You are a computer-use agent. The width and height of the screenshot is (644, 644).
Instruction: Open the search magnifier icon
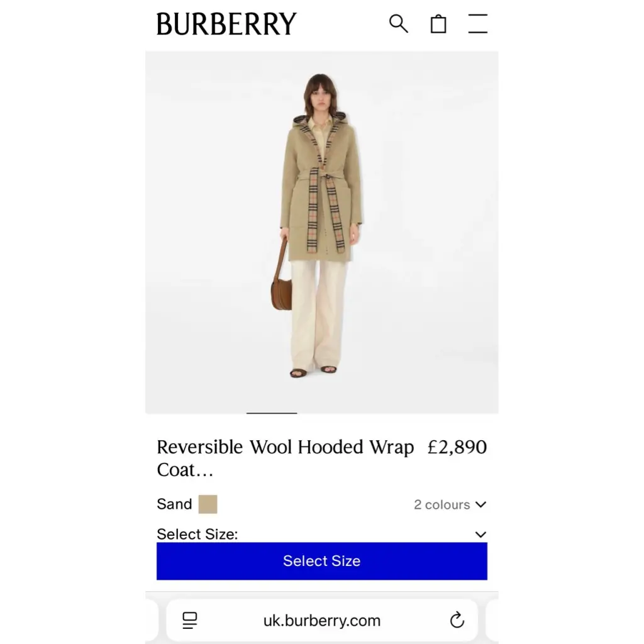398,23
